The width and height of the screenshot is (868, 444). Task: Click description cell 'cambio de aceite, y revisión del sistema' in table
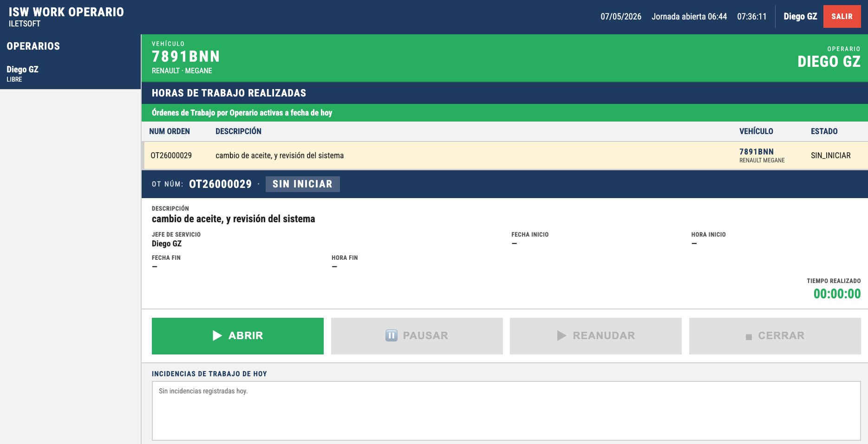tap(280, 155)
